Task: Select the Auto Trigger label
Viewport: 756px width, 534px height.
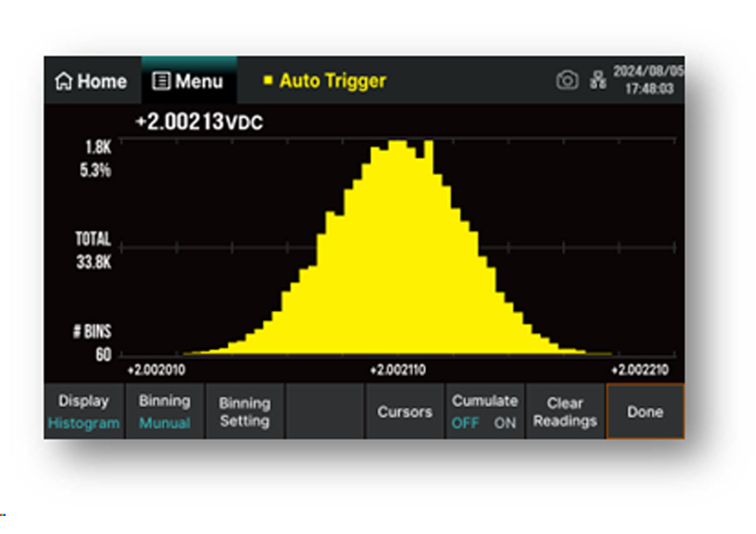Action: pyautogui.click(x=333, y=81)
